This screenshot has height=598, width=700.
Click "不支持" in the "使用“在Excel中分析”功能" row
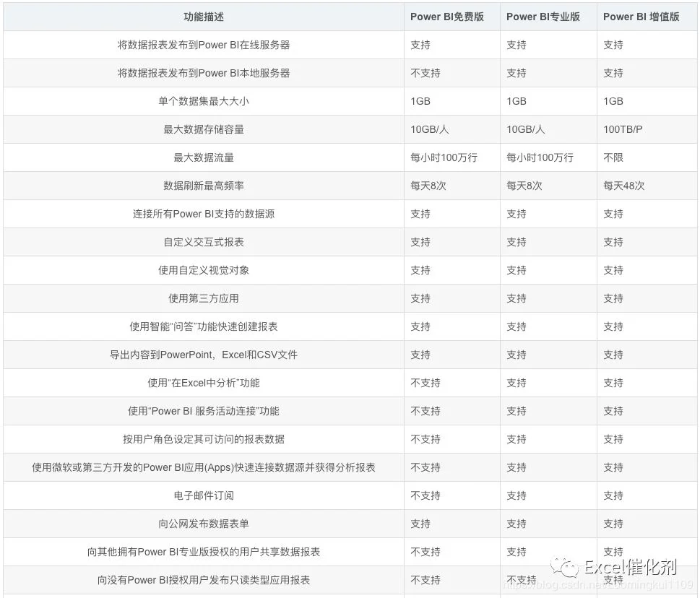(x=425, y=383)
